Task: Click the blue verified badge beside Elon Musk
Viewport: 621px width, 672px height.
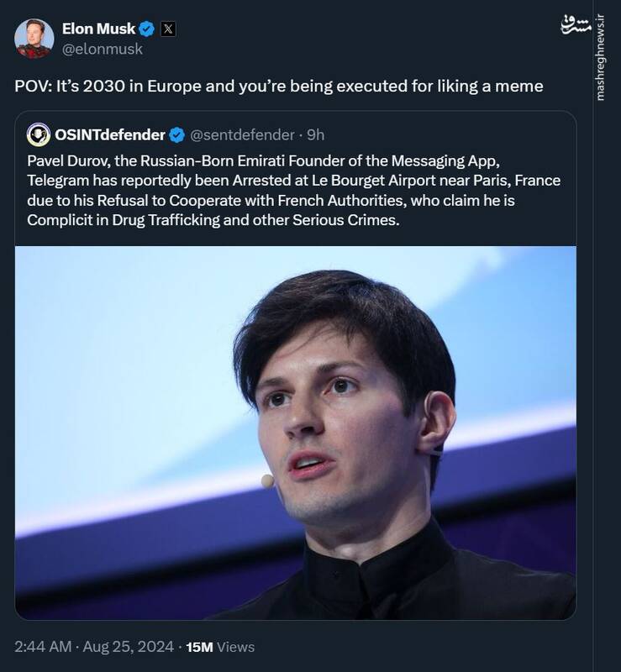Action: point(146,29)
